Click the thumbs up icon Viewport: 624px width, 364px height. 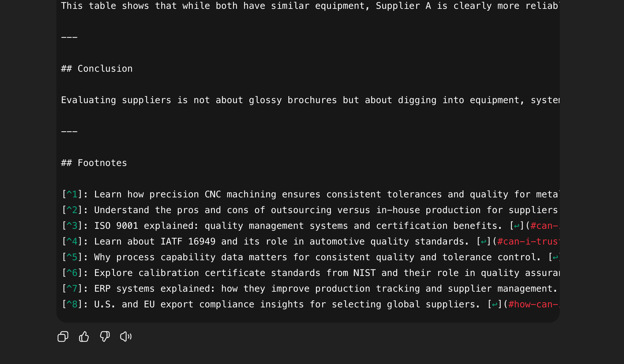pyautogui.click(x=84, y=337)
